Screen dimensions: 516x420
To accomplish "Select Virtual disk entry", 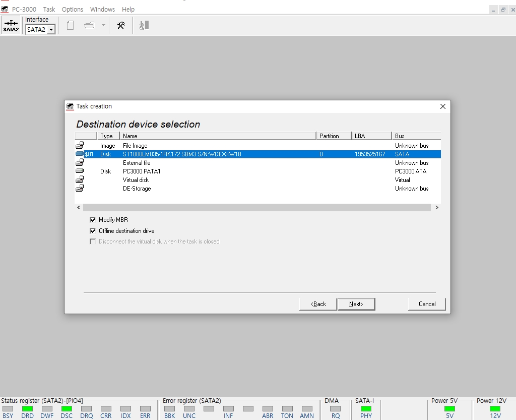I will (x=257, y=179).
